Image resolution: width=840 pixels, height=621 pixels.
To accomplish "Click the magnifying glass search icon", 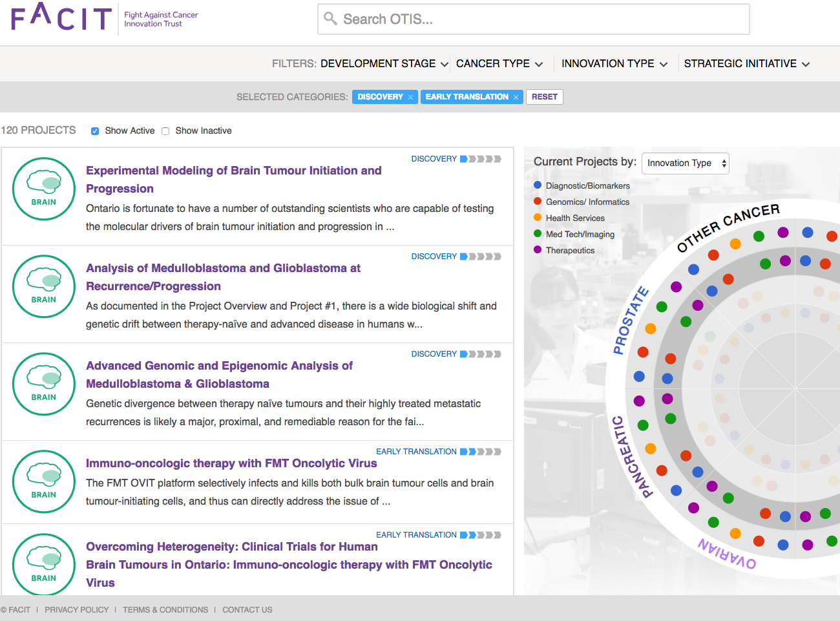I will click(330, 19).
